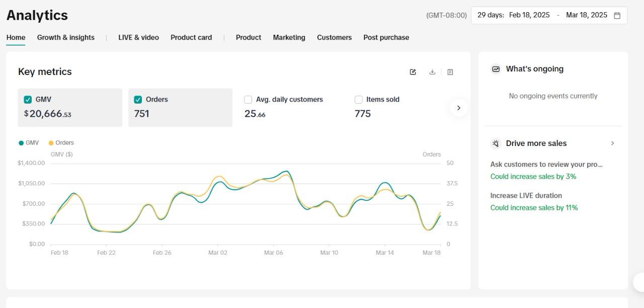The height and width of the screenshot is (308, 644).
Task: Enable the Avg. daily customers checkbox
Action: 248,100
